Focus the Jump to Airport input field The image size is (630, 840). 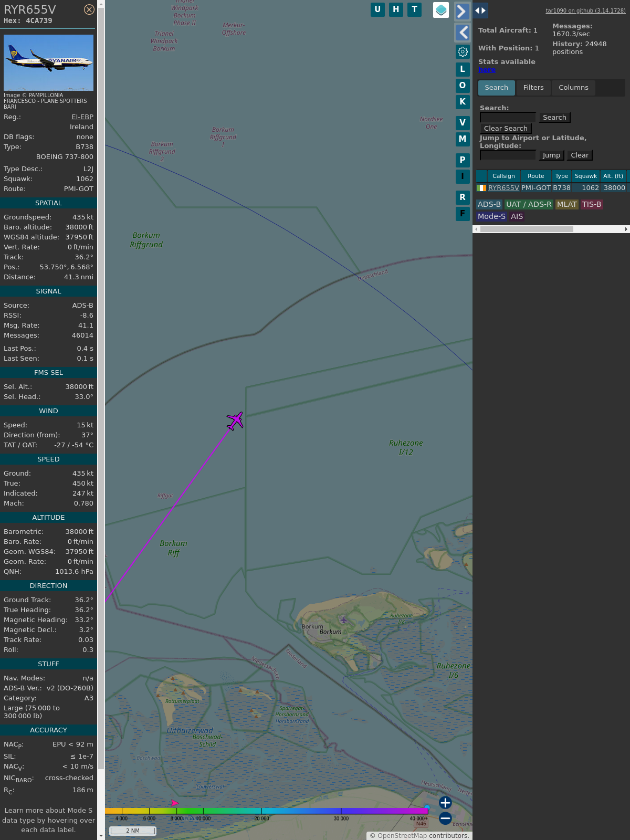pos(508,155)
